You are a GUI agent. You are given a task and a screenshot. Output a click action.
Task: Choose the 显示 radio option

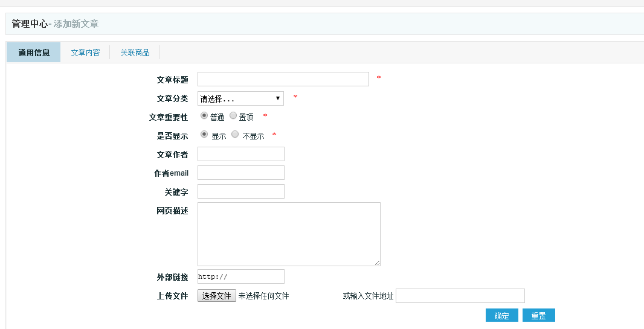click(204, 134)
